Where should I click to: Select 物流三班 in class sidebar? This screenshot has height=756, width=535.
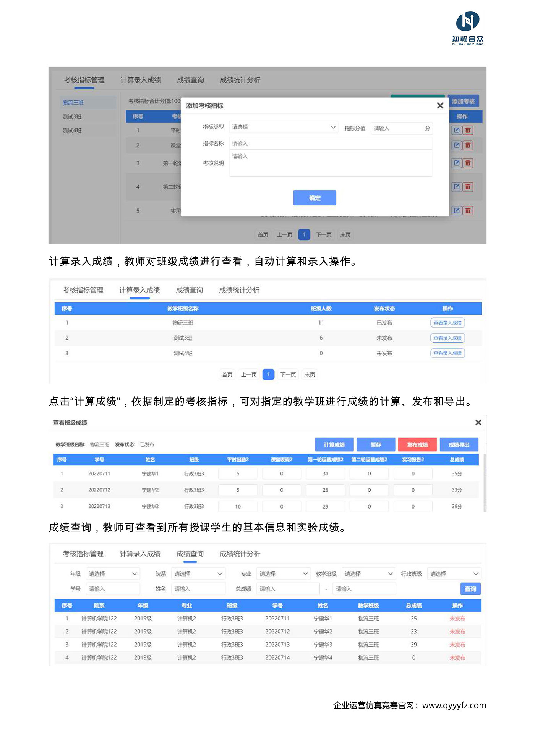coord(73,102)
